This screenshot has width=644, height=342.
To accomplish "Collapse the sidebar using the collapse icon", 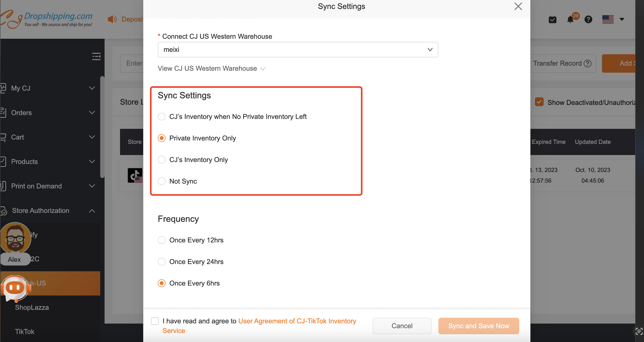I will 96,56.
